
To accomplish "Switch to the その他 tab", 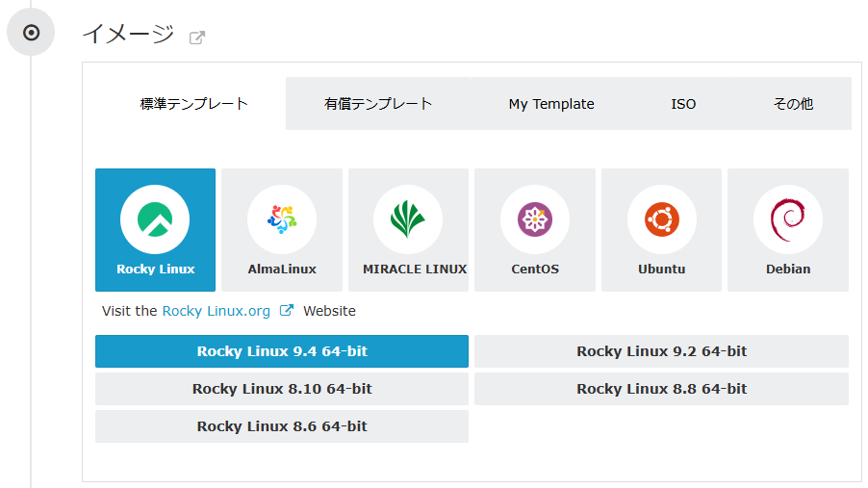I will click(793, 104).
